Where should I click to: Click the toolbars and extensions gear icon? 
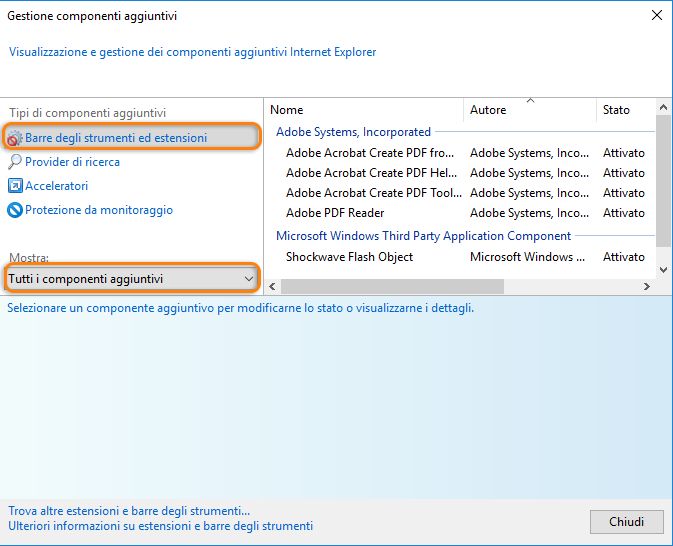click(15, 138)
